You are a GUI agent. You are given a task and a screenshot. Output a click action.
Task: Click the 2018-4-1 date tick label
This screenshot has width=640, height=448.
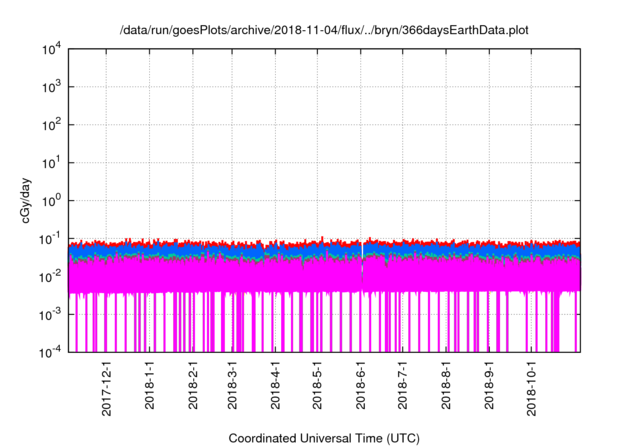[276, 385]
